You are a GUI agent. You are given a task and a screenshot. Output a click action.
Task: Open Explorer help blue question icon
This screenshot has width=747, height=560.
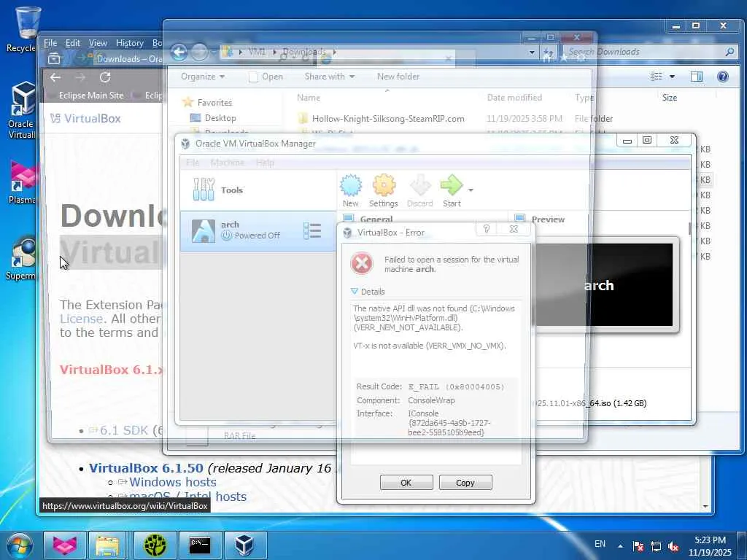(723, 77)
